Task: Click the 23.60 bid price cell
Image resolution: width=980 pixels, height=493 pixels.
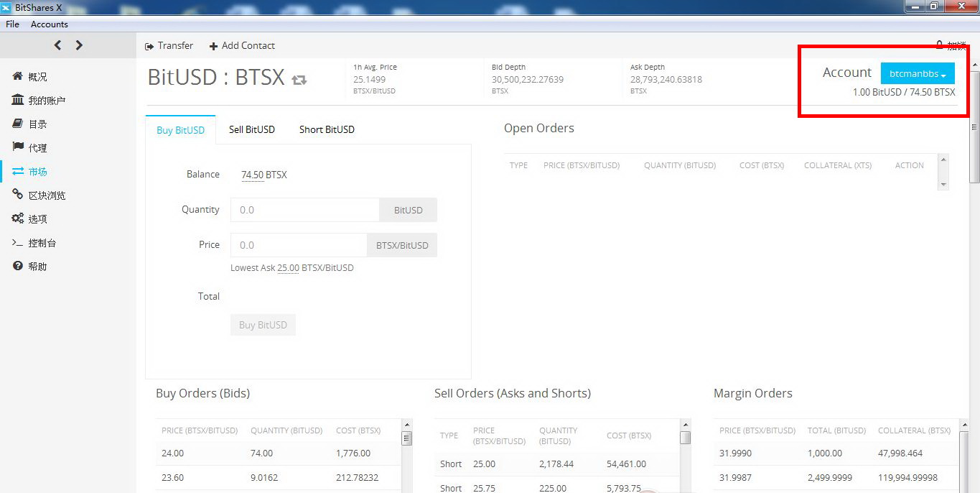Action: [x=172, y=477]
